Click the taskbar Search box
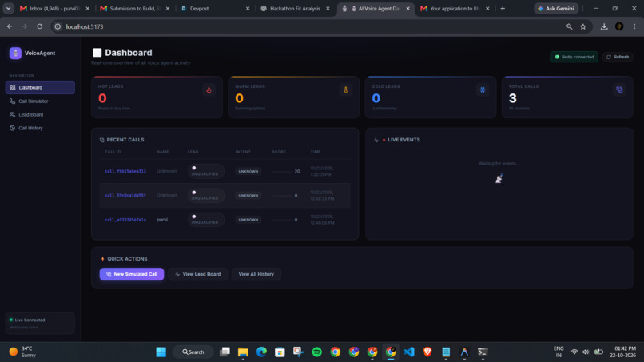Screen dimensions: 644x362 [193, 352]
